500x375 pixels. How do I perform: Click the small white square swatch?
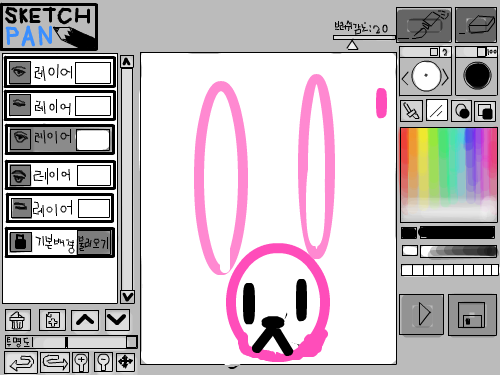click(410, 251)
